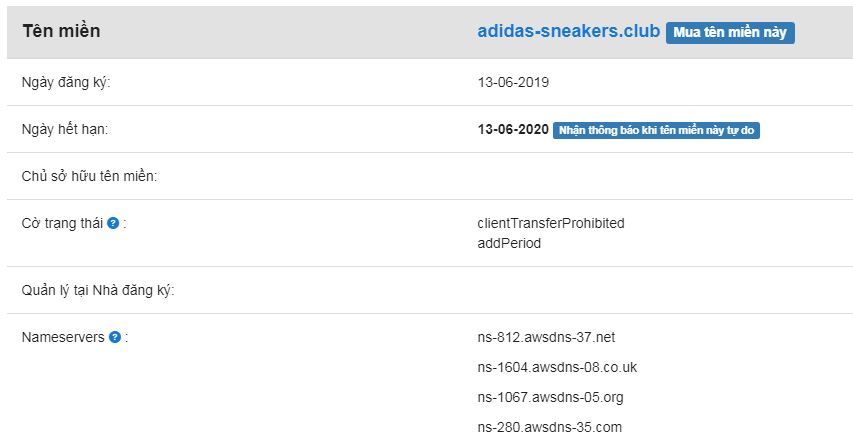The height and width of the screenshot is (441, 853).
Task: Click the Chủ sở hữu tên miền label
Action: (x=90, y=176)
